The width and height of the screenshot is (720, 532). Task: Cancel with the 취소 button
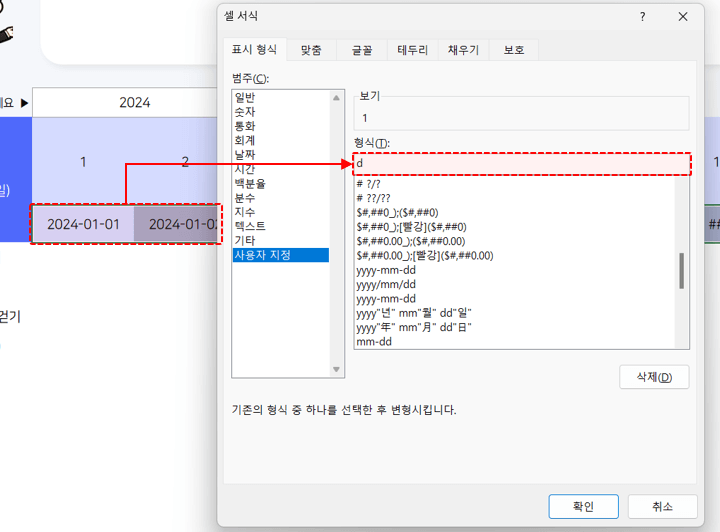coord(662,506)
